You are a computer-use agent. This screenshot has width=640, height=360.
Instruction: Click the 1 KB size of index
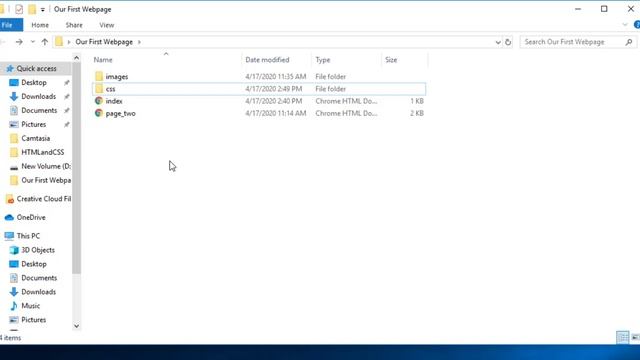417,101
